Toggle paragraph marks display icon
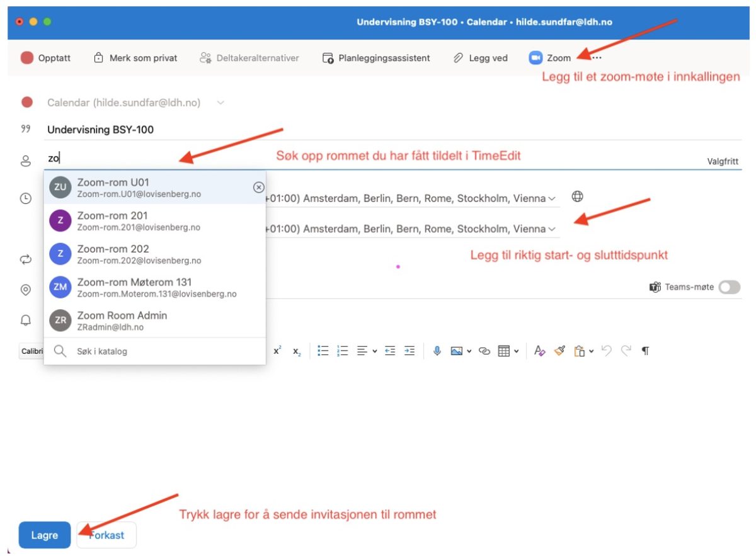756x556 pixels. [645, 351]
